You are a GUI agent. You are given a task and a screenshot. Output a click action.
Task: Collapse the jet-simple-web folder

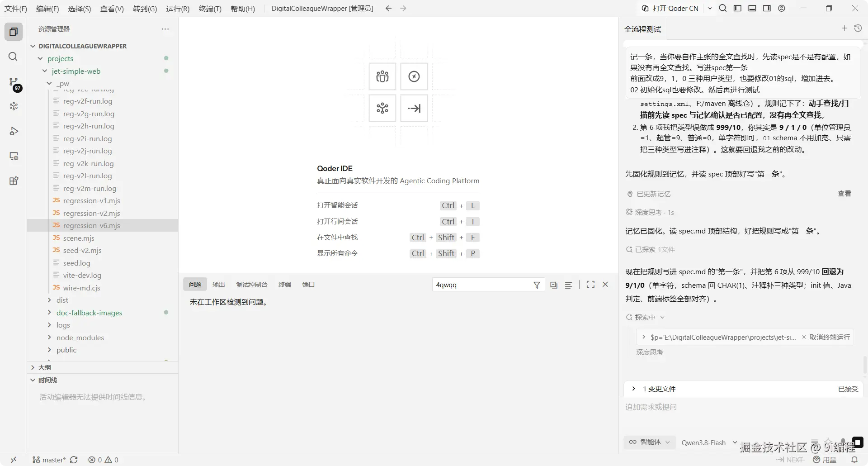pyautogui.click(x=45, y=71)
